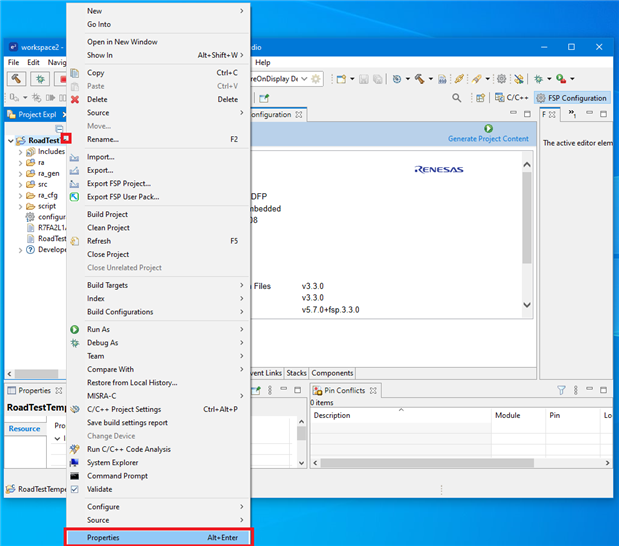Expand the ra_gen folder in tree

click(20, 173)
